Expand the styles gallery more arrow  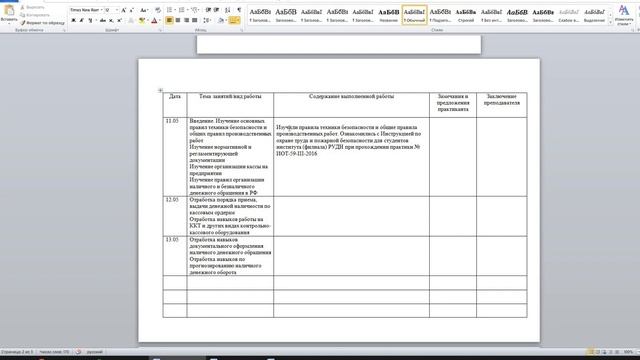611,22
